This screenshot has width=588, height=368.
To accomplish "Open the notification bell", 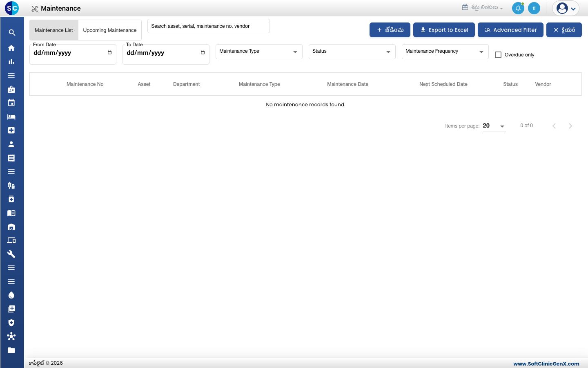I will coord(518,8).
